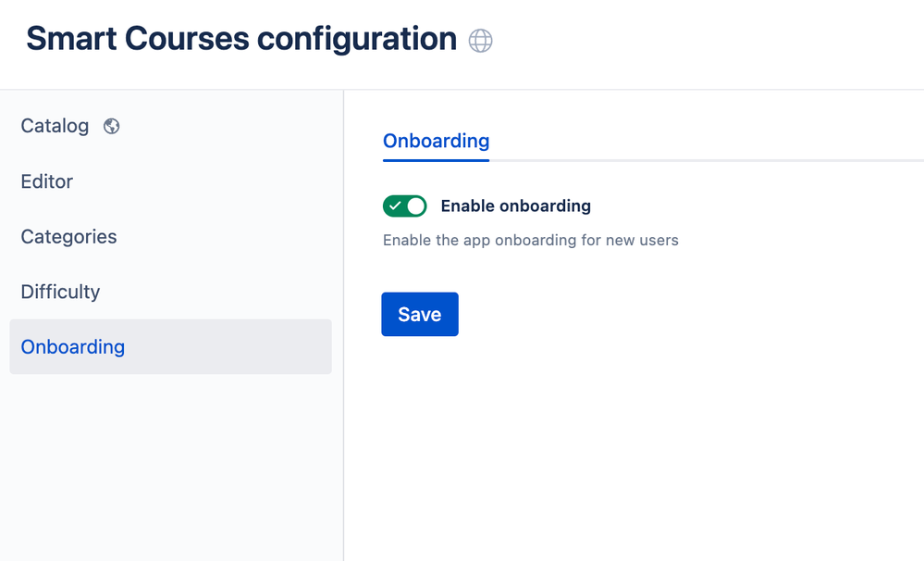
Task: Select Categories in the sidebar
Action: point(68,237)
